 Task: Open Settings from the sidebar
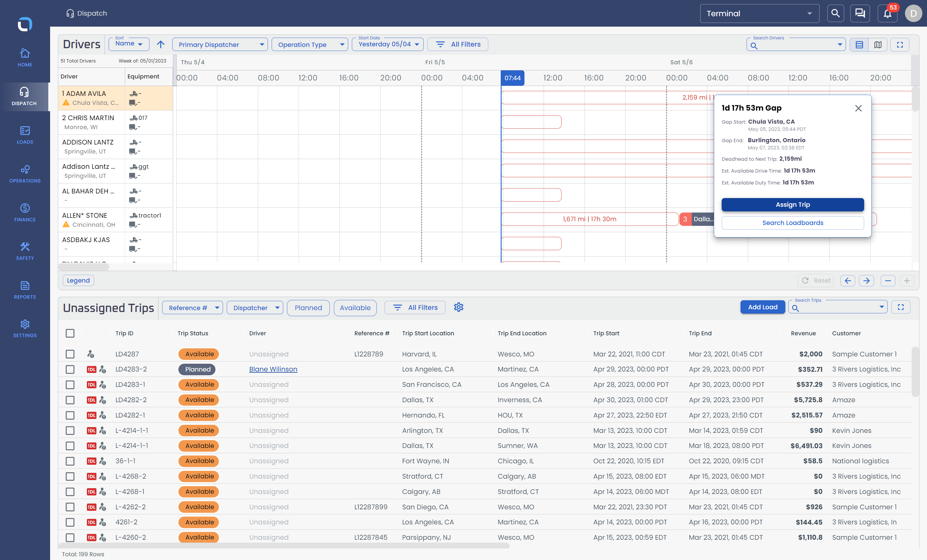[x=25, y=328]
